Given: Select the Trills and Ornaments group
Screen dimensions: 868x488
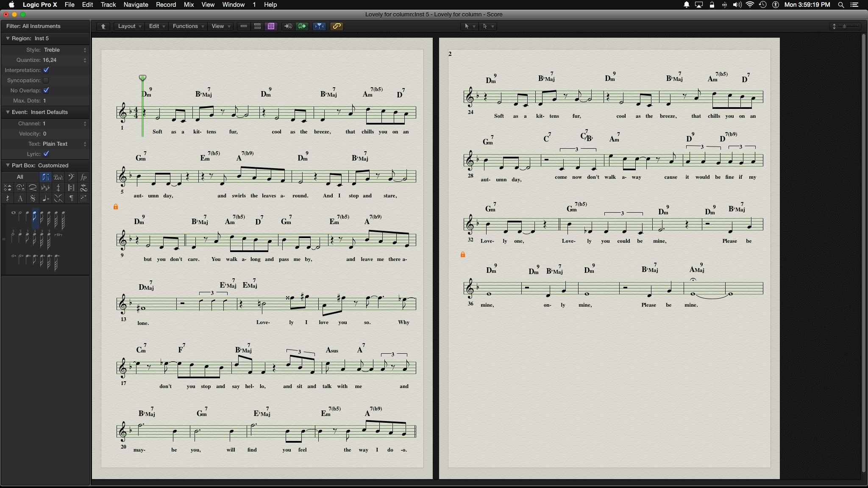Looking at the screenshot, I should tap(83, 188).
